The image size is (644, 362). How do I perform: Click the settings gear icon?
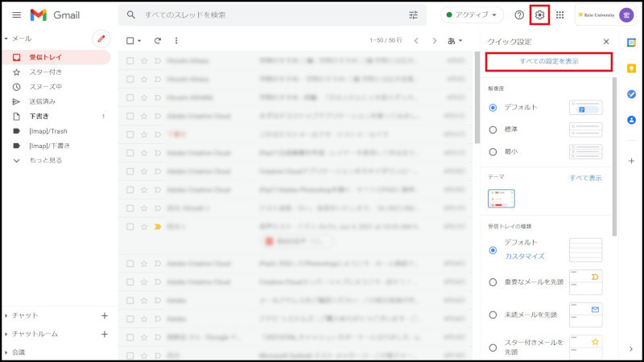(540, 14)
